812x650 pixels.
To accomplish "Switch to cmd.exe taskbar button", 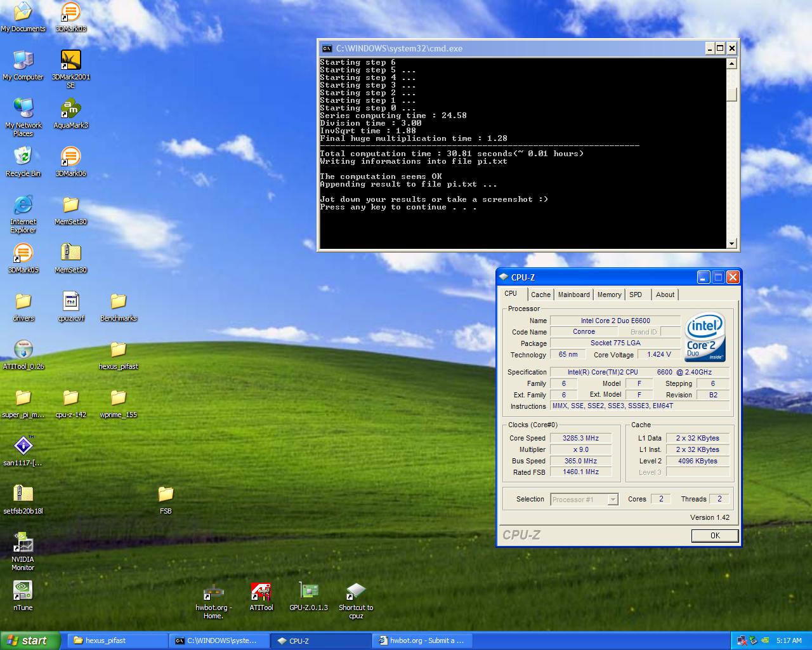I will tap(219, 640).
